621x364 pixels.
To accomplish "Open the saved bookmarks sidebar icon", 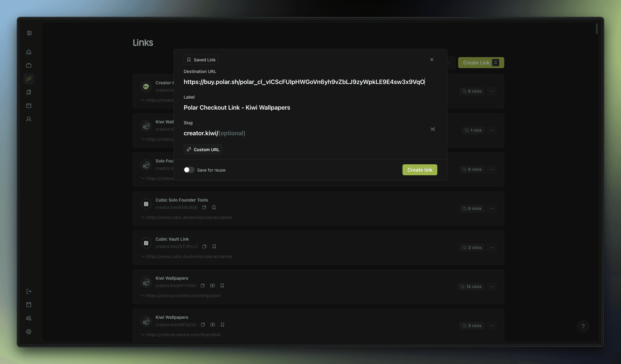I will point(29,92).
